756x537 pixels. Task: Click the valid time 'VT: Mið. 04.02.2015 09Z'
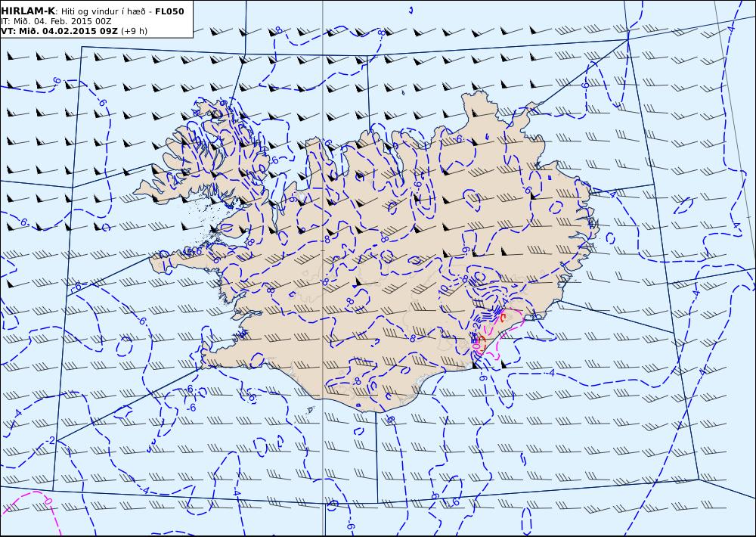tap(59, 31)
